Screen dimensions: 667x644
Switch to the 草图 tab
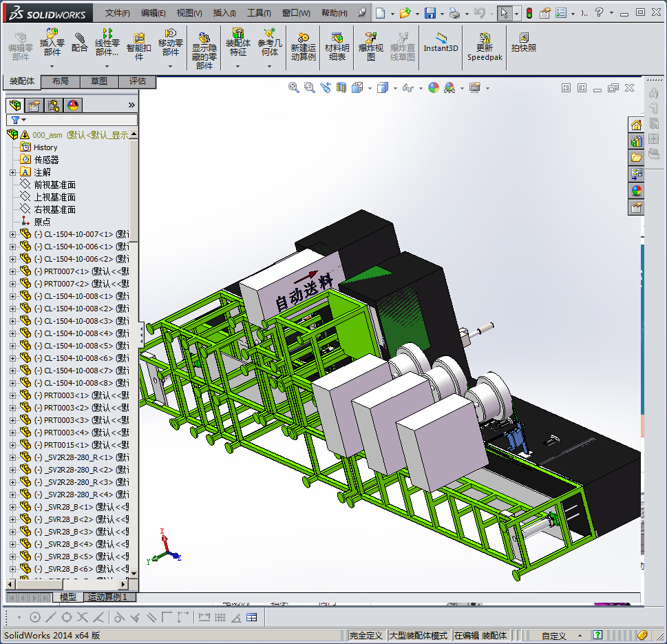pos(98,81)
